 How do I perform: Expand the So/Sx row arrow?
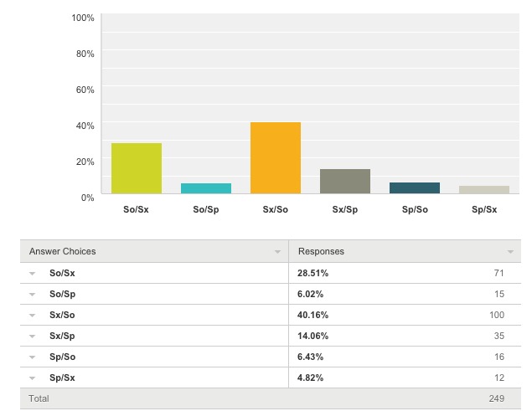coord(32,274)
